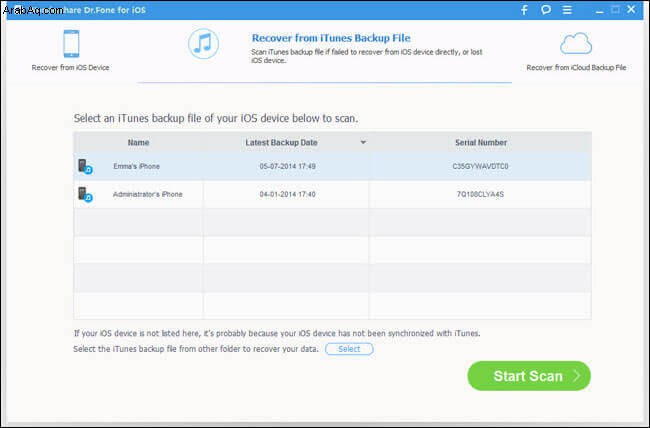
Task: Click the green Start Scan button
Action: pyautogui.click(x=529, y=376)
